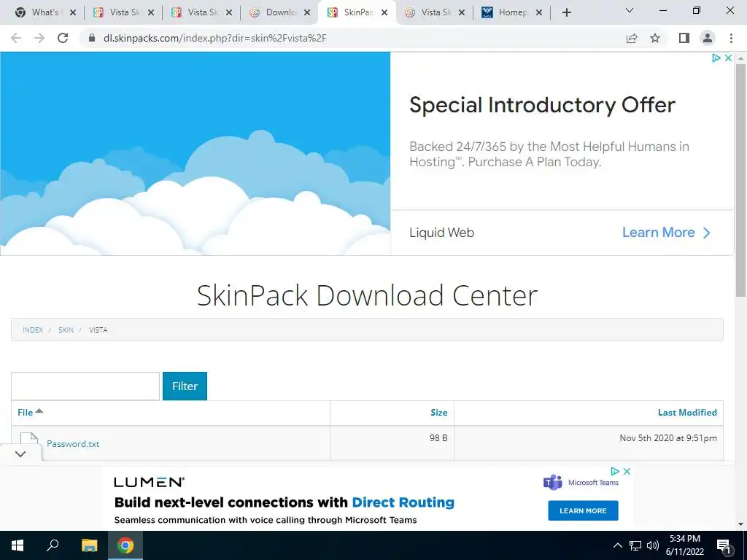This screenshot has height=560, width=747.
Task: Close the Homepage tab
Action: tap(539, 13)
